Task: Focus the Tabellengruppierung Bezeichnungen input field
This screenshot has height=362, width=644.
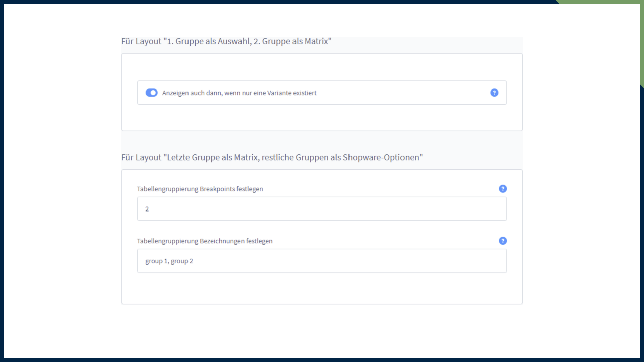Action: (x=321, y=261)
